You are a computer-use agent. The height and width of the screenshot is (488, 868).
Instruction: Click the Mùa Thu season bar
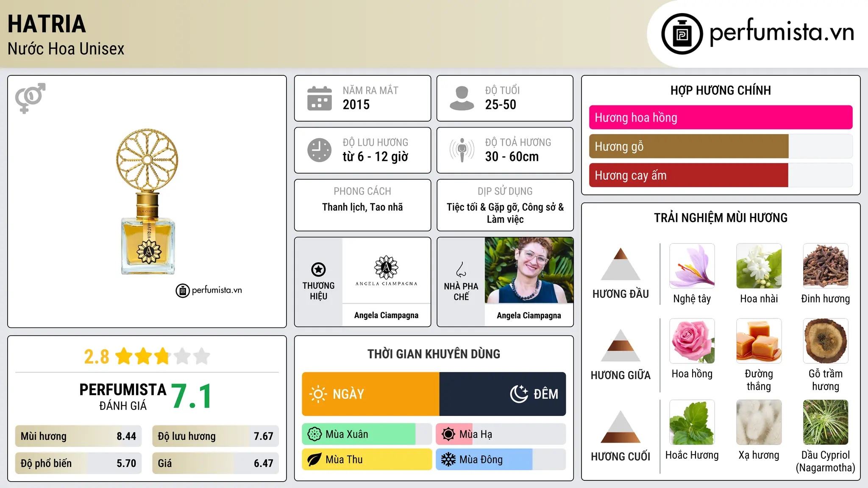367,460
